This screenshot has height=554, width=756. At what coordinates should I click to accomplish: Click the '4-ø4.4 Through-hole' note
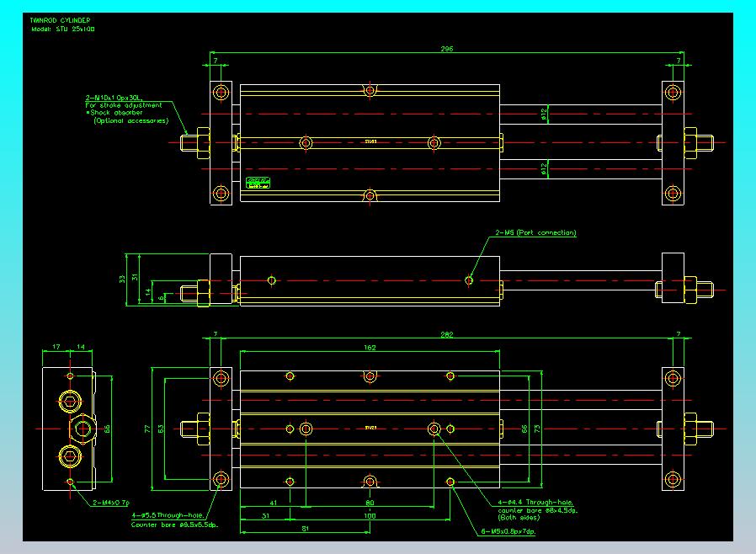[535, 503]
